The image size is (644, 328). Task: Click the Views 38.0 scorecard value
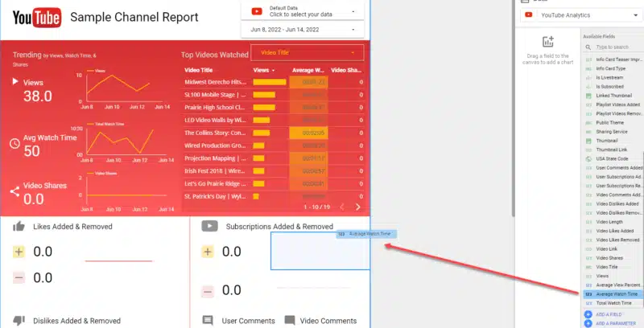click(x=37, y=96)
